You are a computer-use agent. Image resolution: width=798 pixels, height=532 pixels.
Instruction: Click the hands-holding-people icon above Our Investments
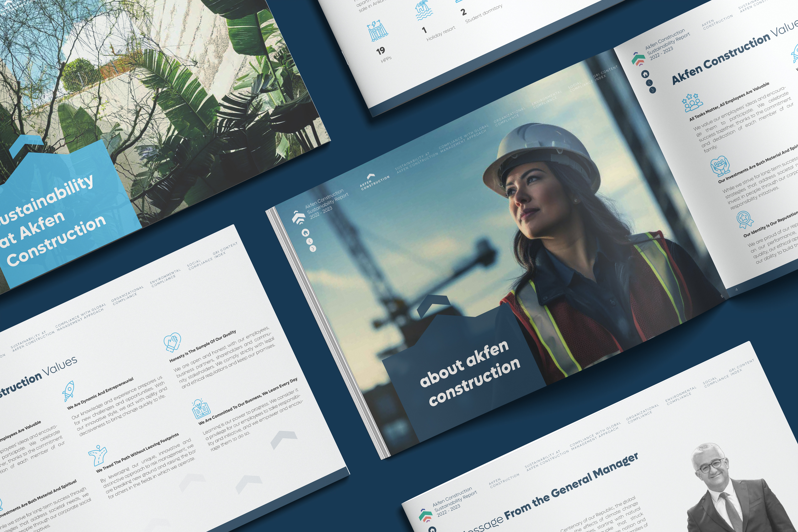[x=720, y=166]
